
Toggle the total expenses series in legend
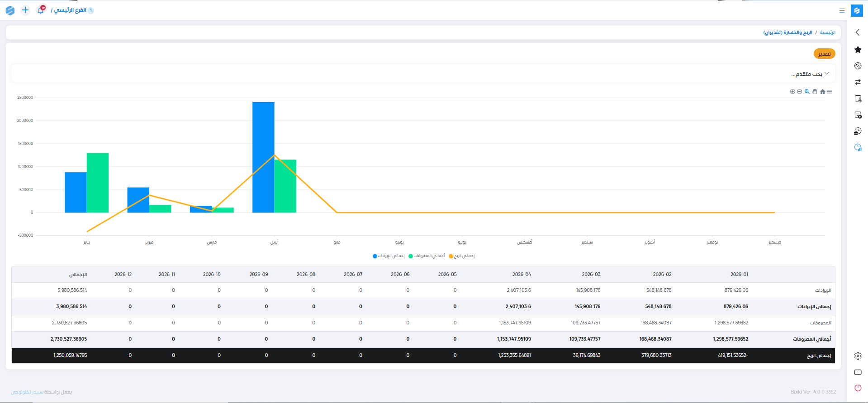pyautogui.click(x=427, y=256)
